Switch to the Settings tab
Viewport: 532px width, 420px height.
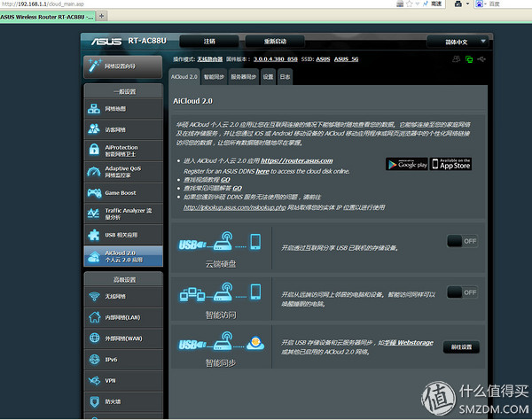268,77
